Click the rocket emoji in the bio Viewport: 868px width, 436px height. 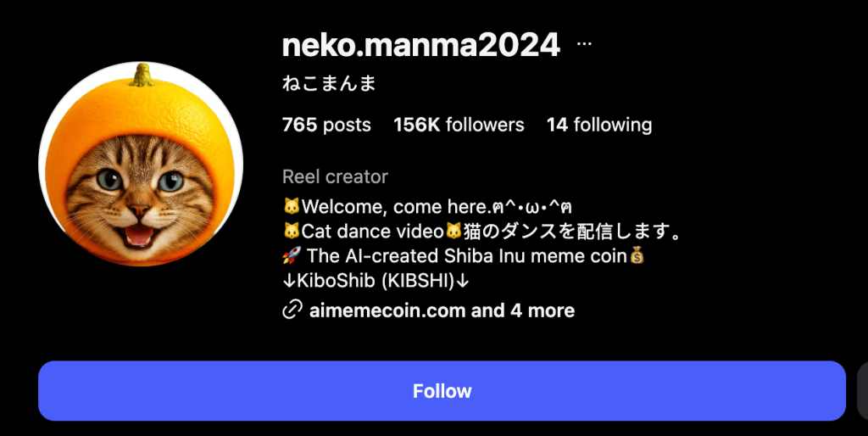[x=292, y=256]
